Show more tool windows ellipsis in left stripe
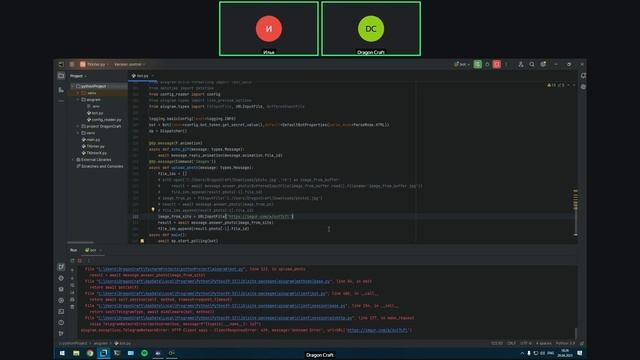This screenshot has width=640, height=360. (61, 100)
